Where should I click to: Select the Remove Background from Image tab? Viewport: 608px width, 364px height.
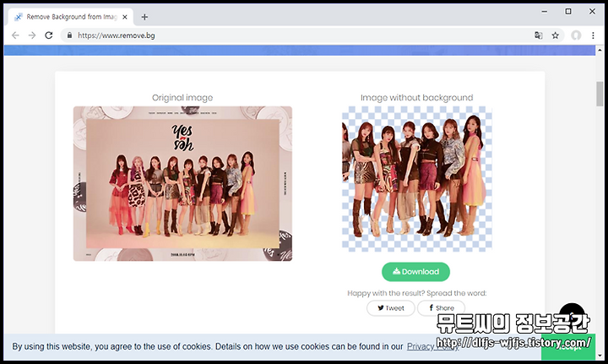click(71, 17)
